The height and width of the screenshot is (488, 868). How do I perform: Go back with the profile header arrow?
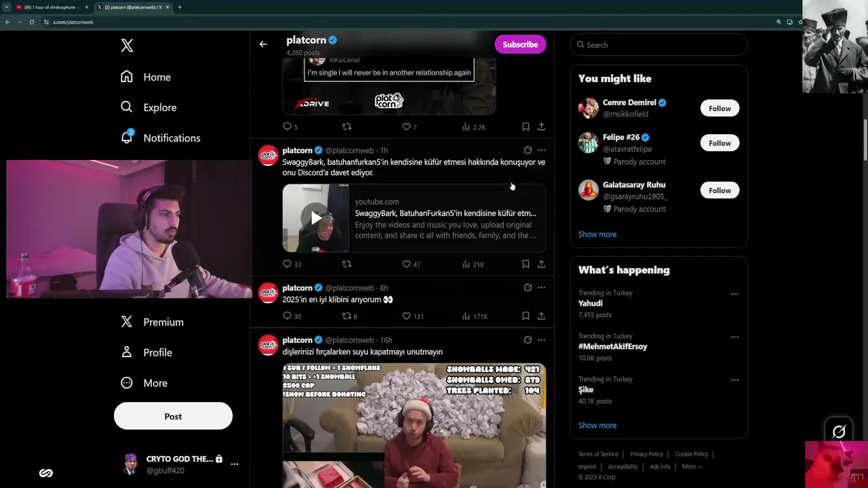point(263,45)
